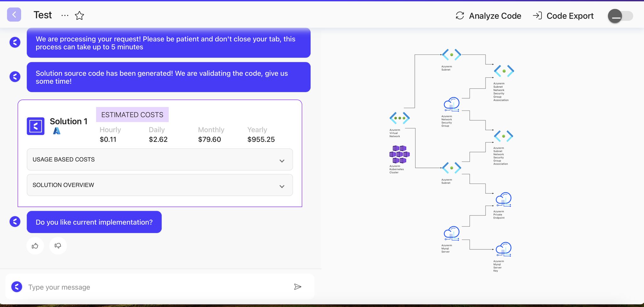Click the thumbs up feedback icon
The image size is (644, 307).
tap(35, 246)
